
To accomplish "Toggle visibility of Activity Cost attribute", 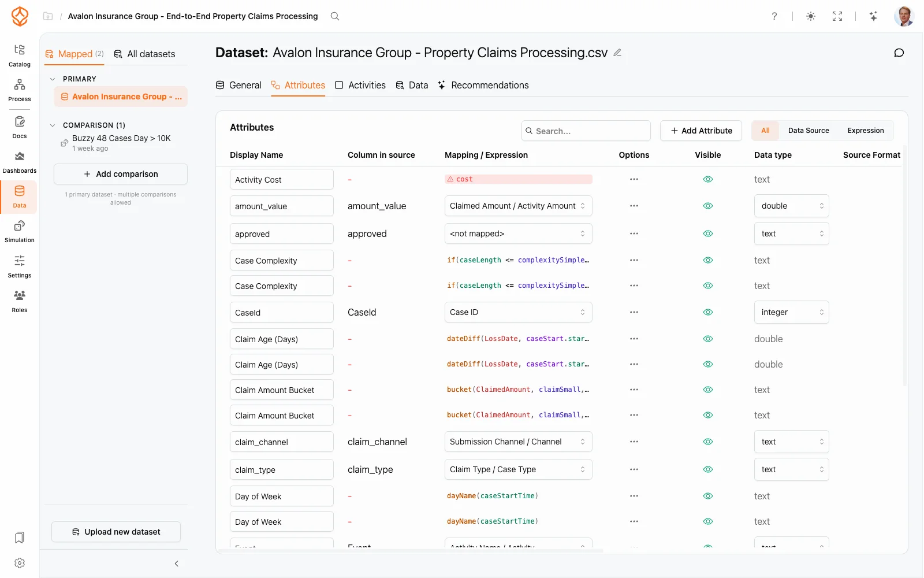I will coord(708,179).
